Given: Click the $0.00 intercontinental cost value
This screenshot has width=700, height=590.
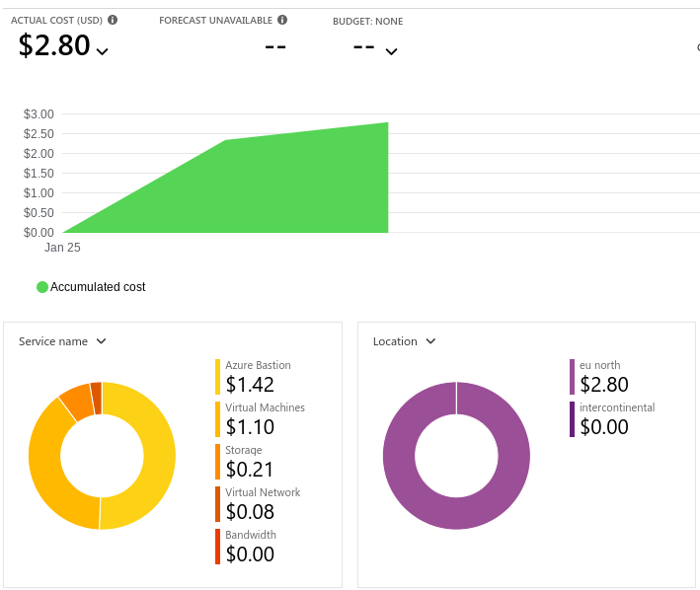Looking at the screenshot, I should pos(604,427).
